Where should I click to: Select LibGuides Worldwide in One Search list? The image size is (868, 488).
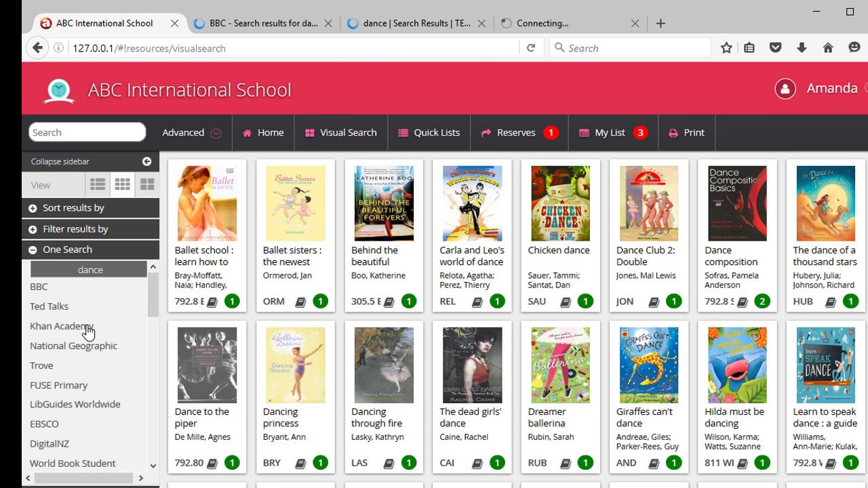coord(75,404)
